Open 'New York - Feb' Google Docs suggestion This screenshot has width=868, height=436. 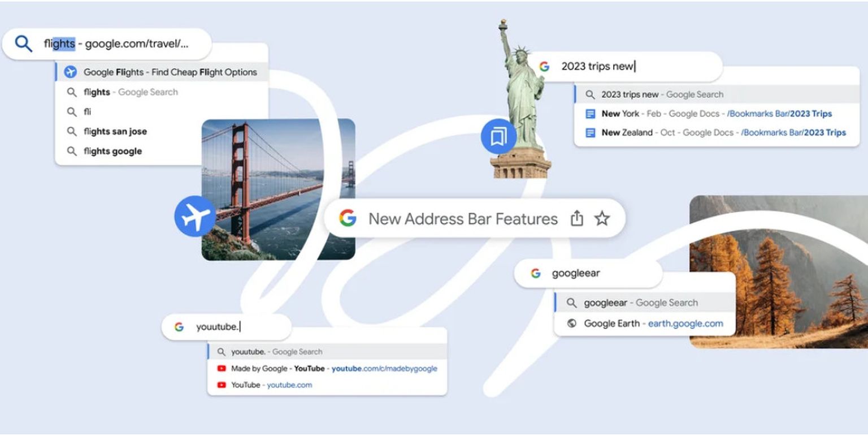click(x=717, y=114)
